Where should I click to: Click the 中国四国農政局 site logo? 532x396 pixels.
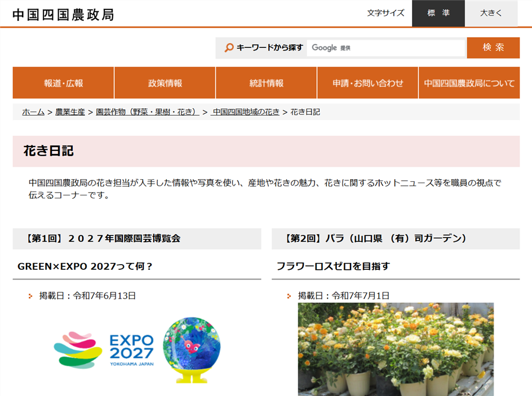click(63, 14)
